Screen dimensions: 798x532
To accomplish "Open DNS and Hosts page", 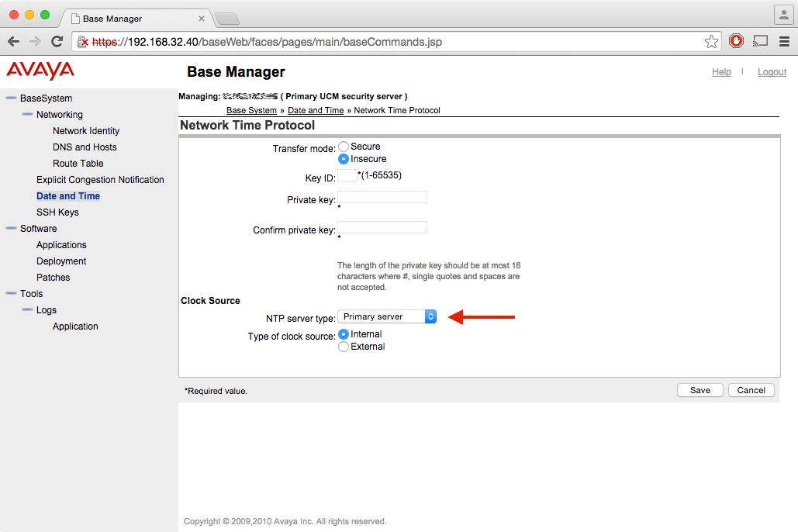I will (x=85, y=147).
